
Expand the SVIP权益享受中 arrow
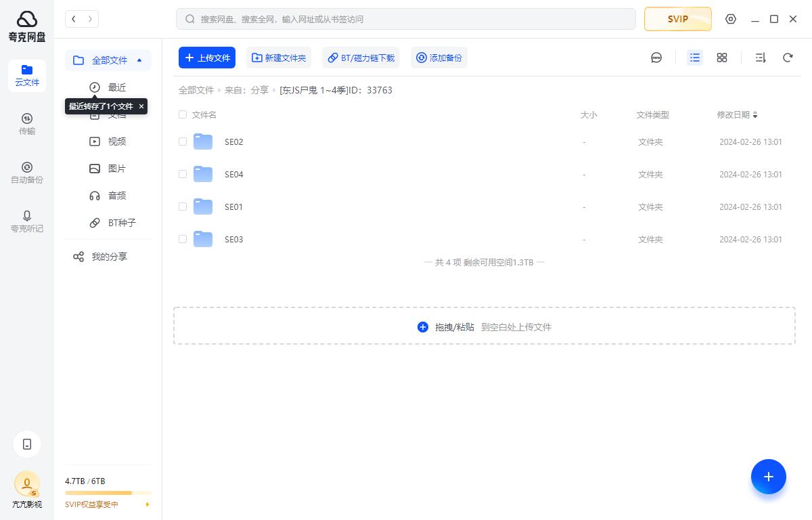point(148,504)
